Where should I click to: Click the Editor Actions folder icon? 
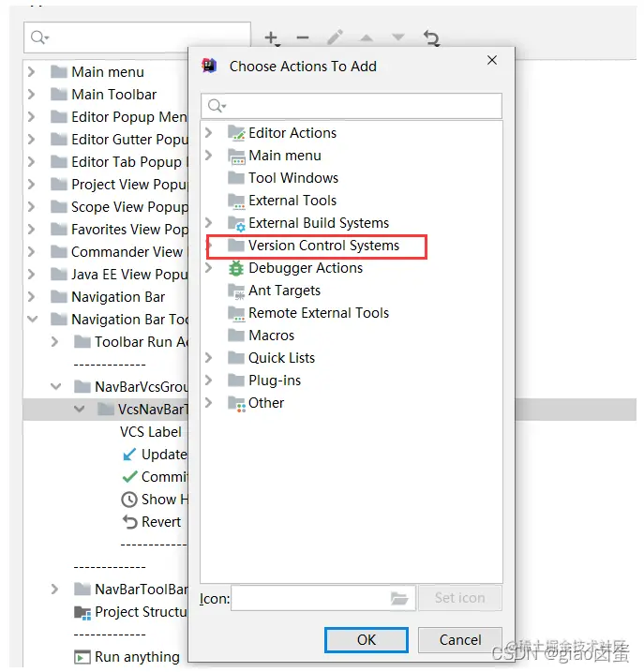[x=236, y=133]
